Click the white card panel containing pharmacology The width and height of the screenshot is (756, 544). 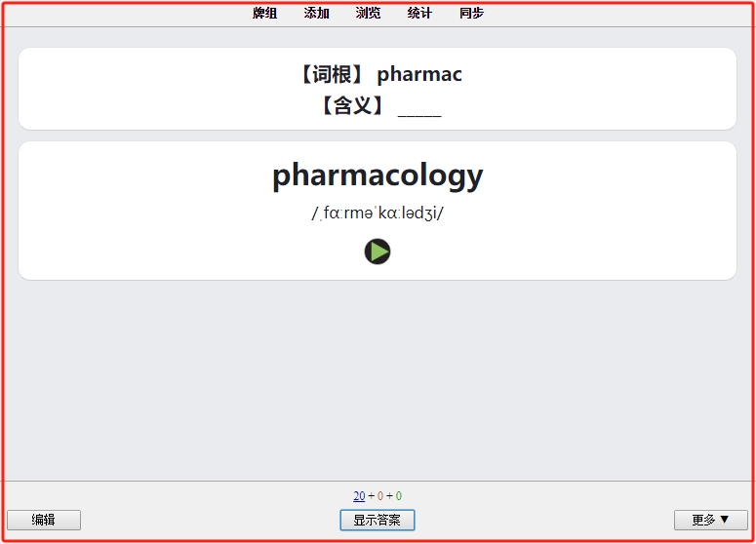378,211
